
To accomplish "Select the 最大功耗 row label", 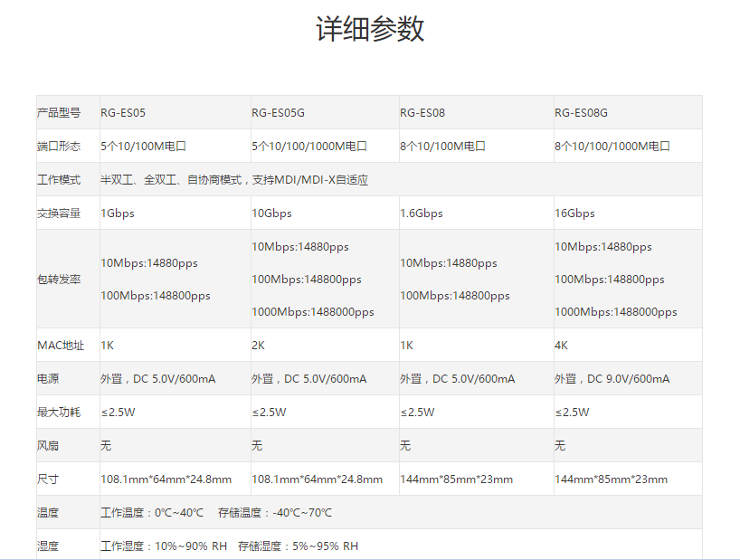I will pos(59,413).
